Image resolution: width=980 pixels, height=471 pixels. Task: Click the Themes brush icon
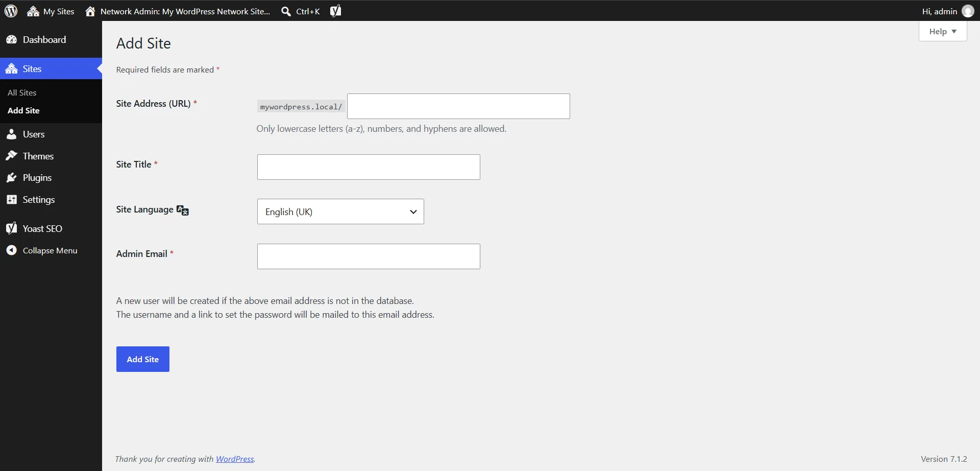(11, 156)
